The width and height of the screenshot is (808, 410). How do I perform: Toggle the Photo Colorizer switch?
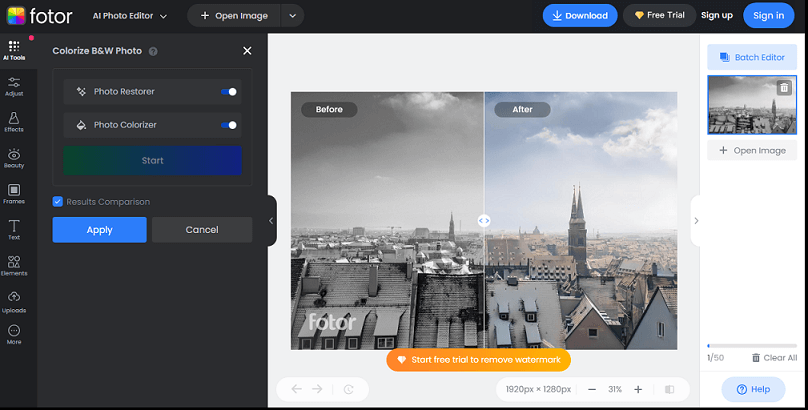[229, 125]
